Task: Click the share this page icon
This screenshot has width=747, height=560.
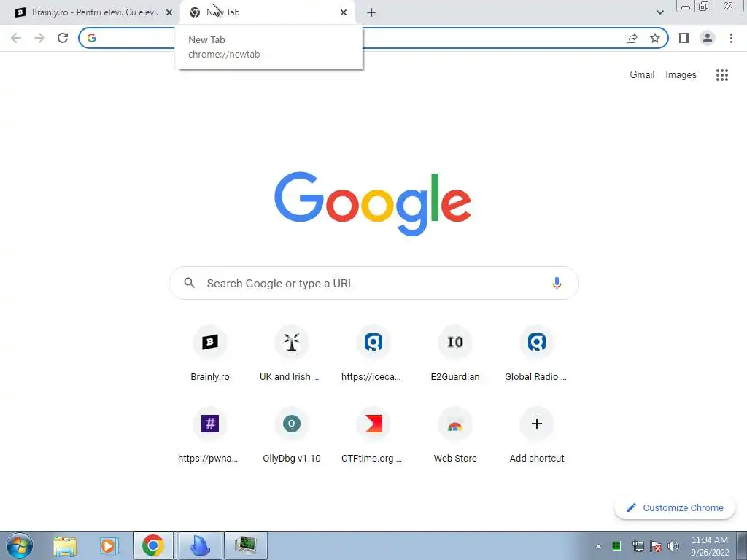Action: [x=632, y=38]
